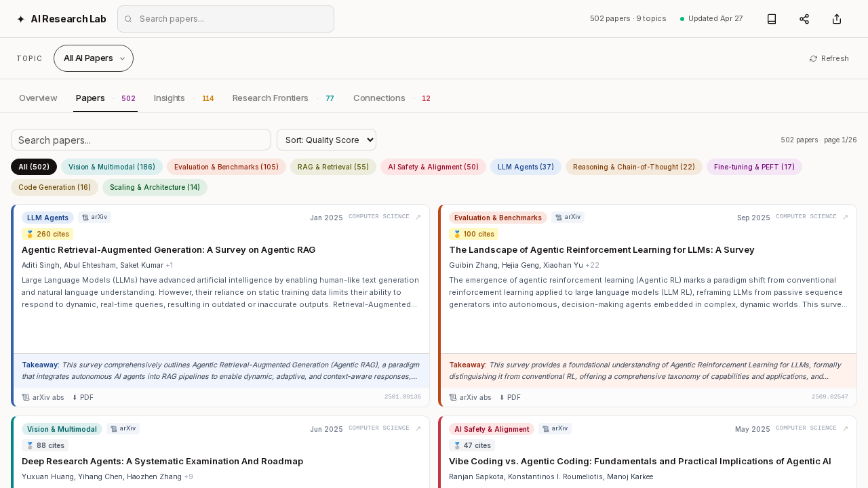Open paper The Landscape of Agentic Reinforcement Learning
This screenshot has height=488, width=868.
[x=601, y=250]
